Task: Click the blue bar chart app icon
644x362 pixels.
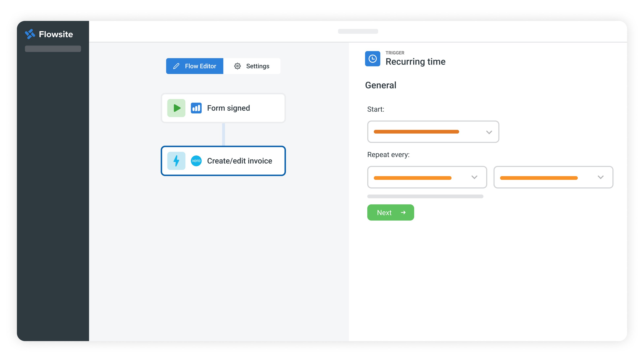Action: click(196, 108)
